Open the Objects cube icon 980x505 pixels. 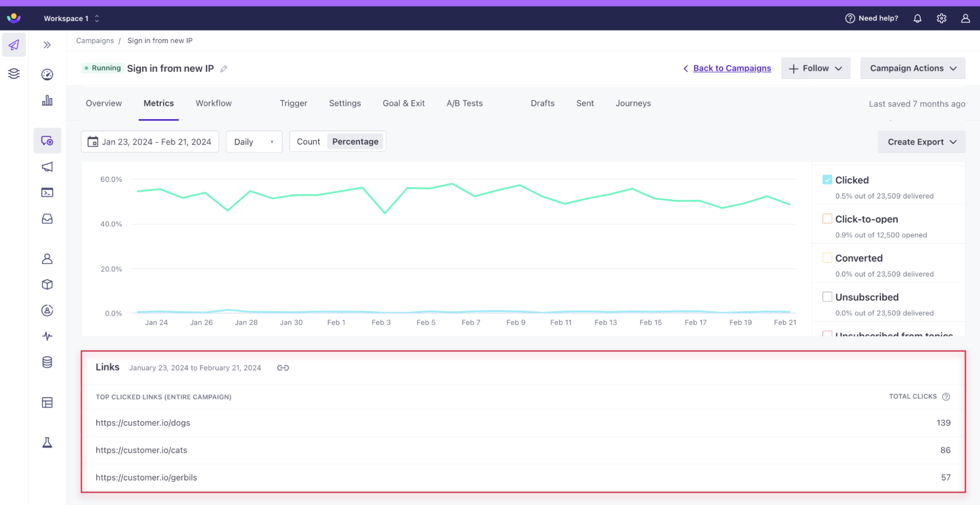47,284
